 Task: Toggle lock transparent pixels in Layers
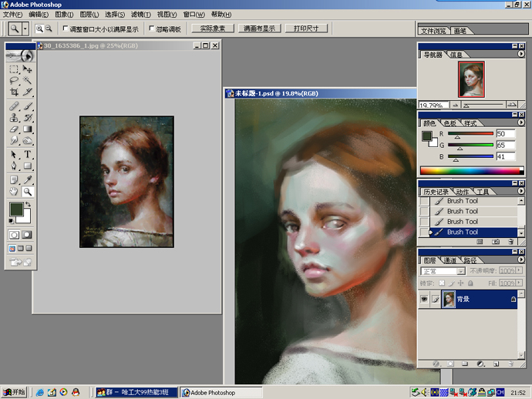[442, 283]
